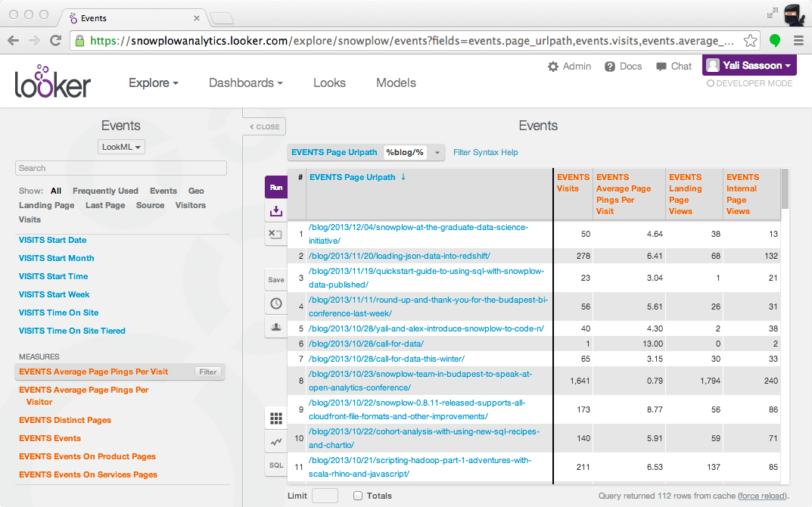Open the visualization chart icon

coord(276,441)
